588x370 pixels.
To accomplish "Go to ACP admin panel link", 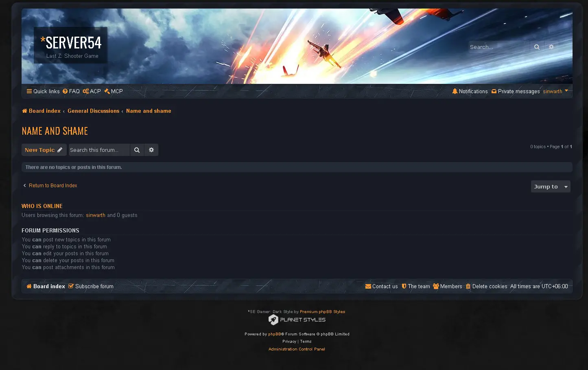I will (92, 91).
